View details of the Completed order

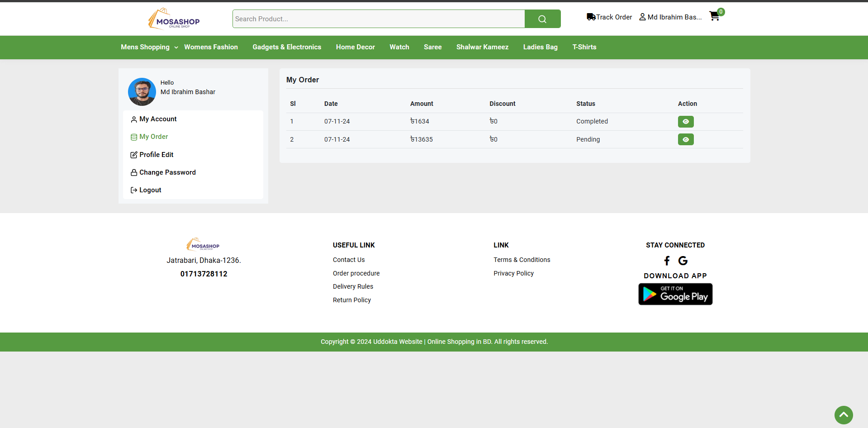click(x=686, y=122)
